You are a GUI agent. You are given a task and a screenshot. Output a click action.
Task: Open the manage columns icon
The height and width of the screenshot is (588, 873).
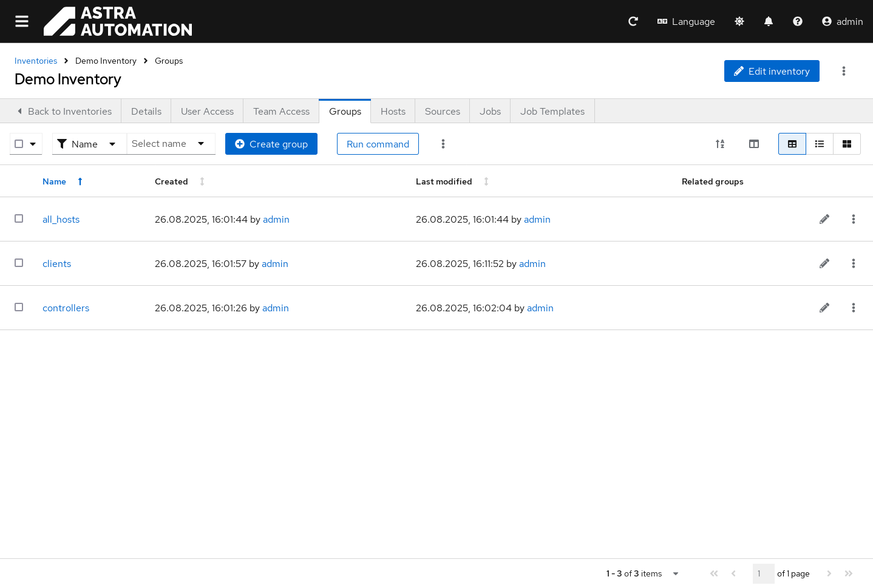coord(753,144)
